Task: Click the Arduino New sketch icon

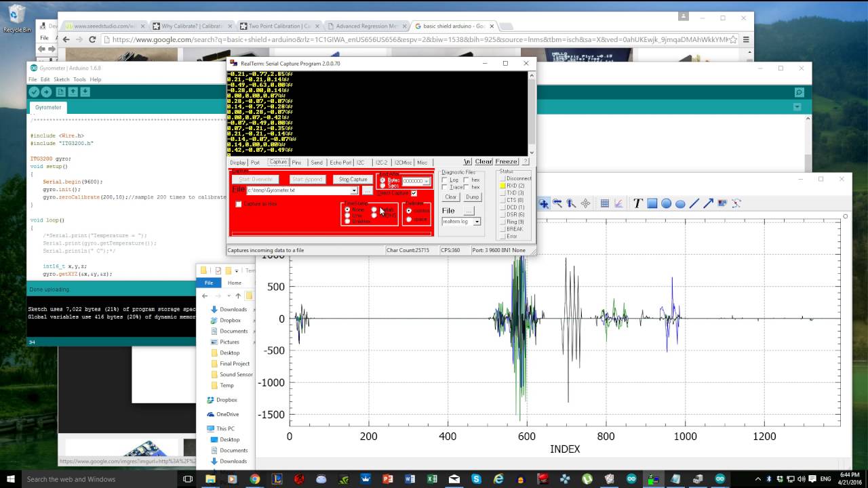Action: pos(61,92)
